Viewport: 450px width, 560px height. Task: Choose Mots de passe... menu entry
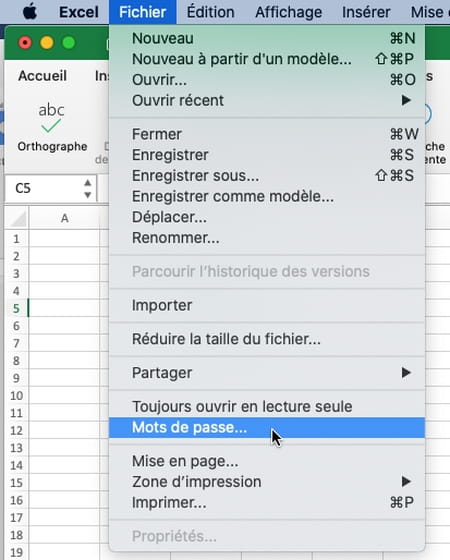point(267,428)
